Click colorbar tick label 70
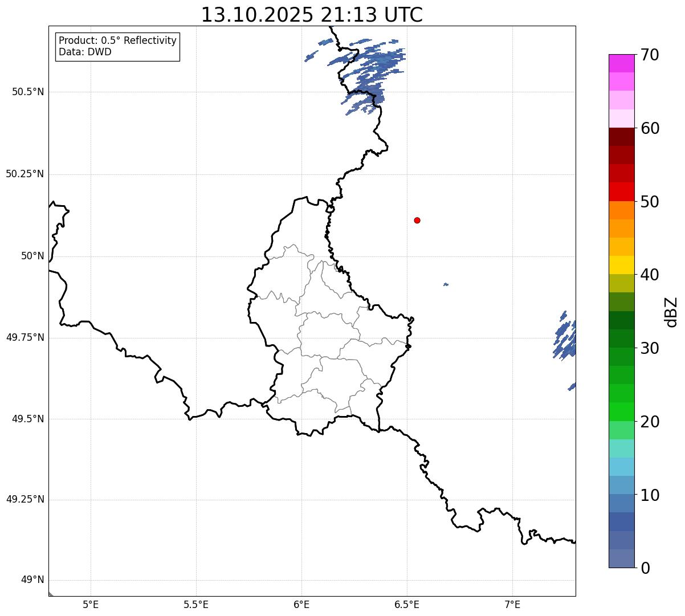Viewport: 685px width, 616px height. (x=650, y=55)
